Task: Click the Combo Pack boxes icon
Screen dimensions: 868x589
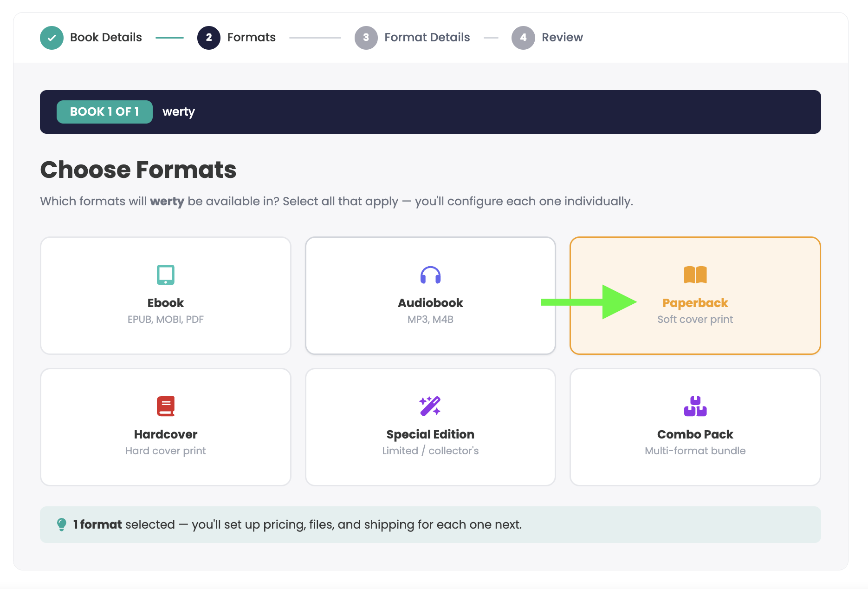Action: click(x=695, y=406)
